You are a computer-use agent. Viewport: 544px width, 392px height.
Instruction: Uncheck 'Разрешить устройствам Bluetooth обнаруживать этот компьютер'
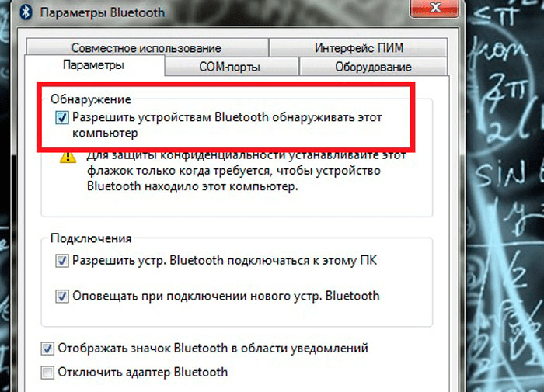pyautogui.click(x=62, y=118)
